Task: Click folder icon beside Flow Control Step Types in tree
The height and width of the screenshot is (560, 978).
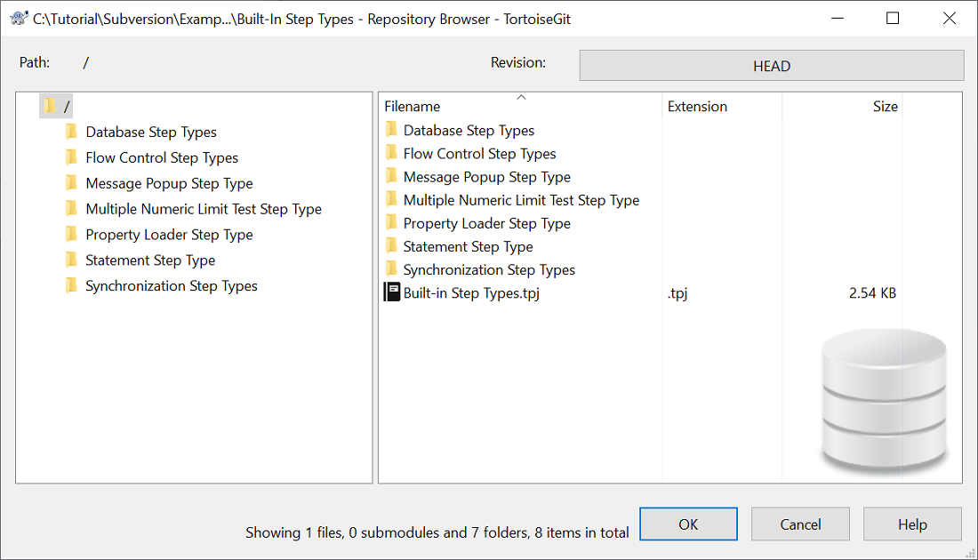Action: pyautogui.click(x=72, y=157)
